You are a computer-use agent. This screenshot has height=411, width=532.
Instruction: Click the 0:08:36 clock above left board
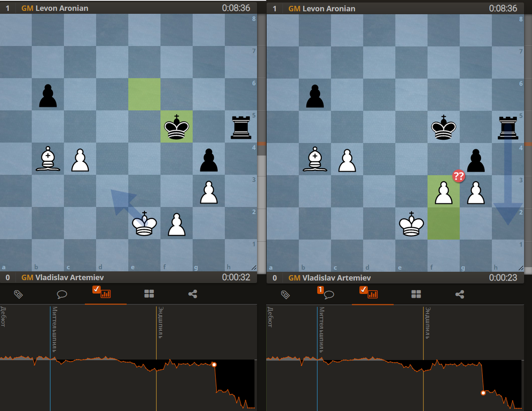[236, 8]
